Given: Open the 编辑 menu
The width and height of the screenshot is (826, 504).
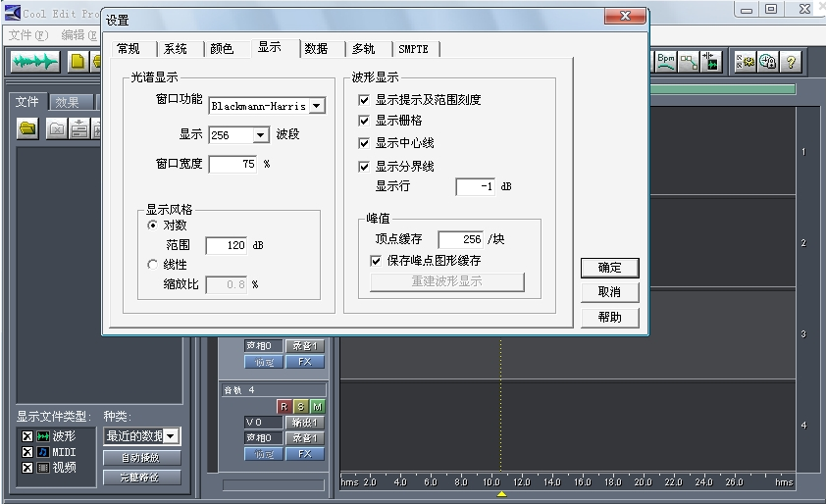Looking at the screenshot, I should click(78, 35).
